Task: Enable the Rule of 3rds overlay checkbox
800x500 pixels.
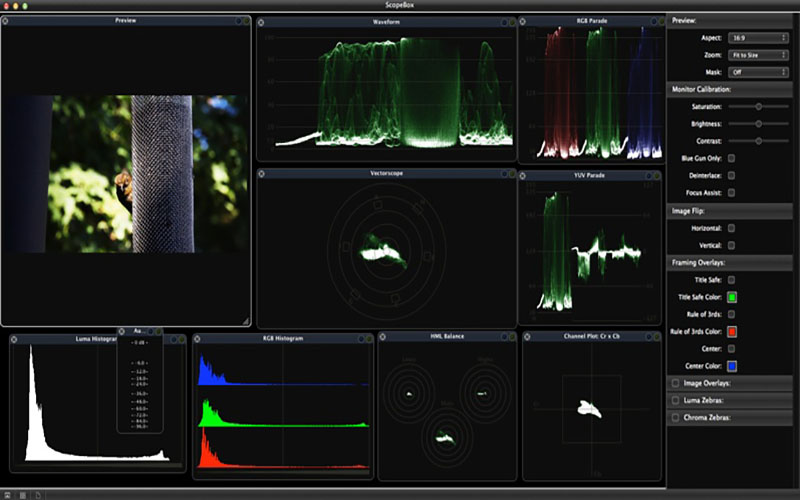Action: tap(731, 314)
